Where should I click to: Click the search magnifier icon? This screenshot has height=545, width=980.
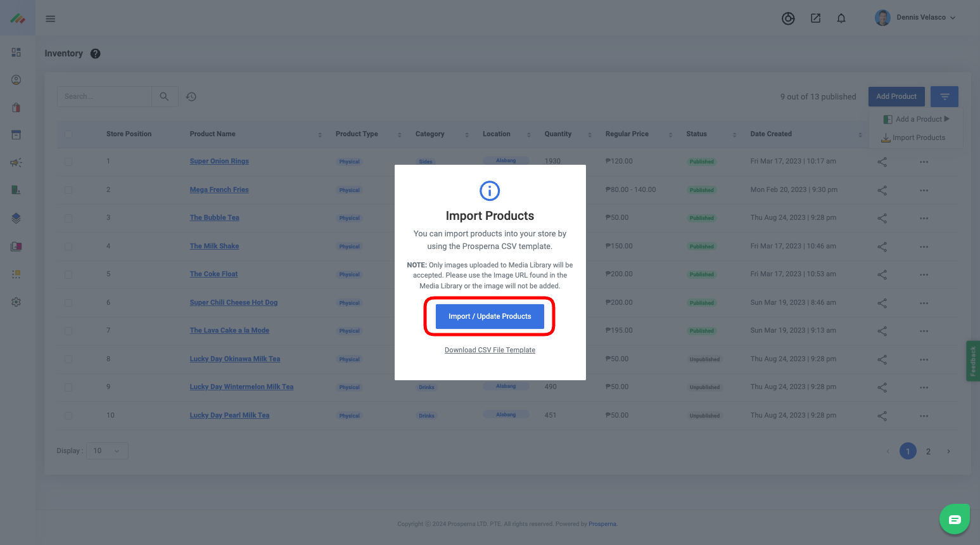164,96
